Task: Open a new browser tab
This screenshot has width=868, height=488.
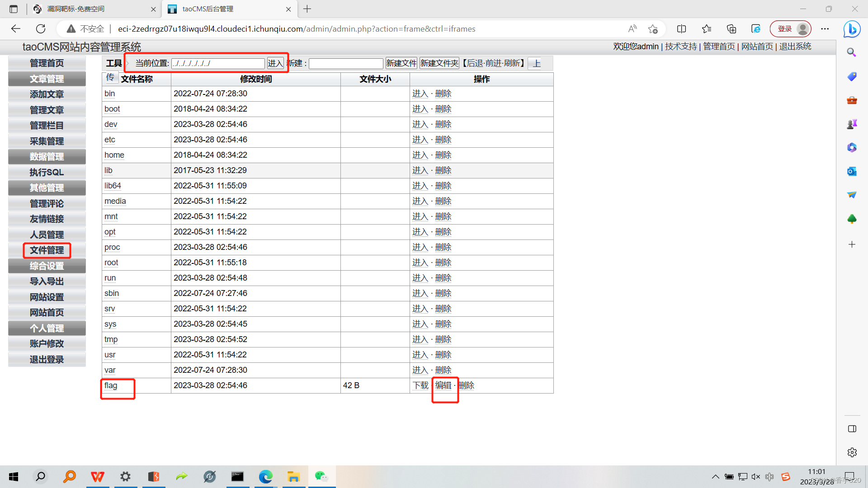Action: click(x=307, y=9)
